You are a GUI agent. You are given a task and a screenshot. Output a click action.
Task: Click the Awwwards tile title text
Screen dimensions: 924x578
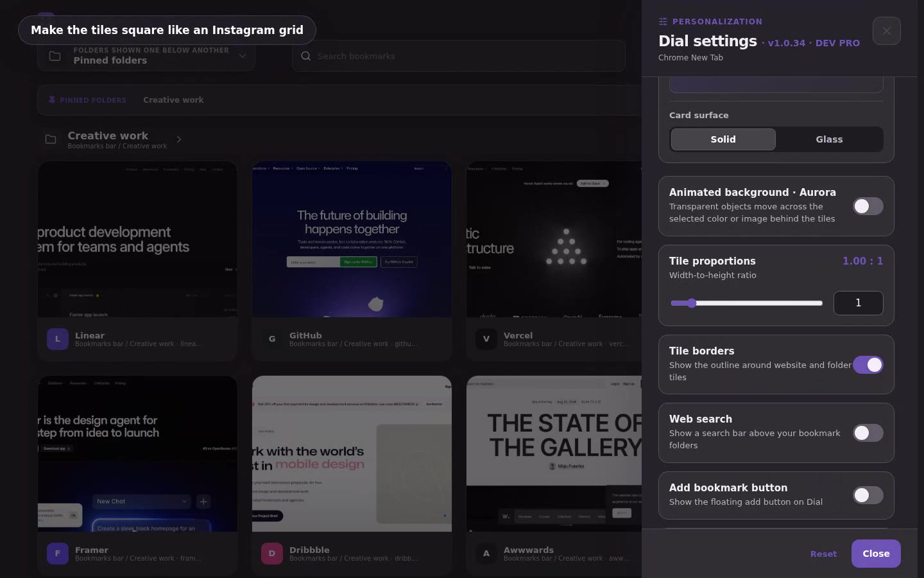click(x=529, y=550)
